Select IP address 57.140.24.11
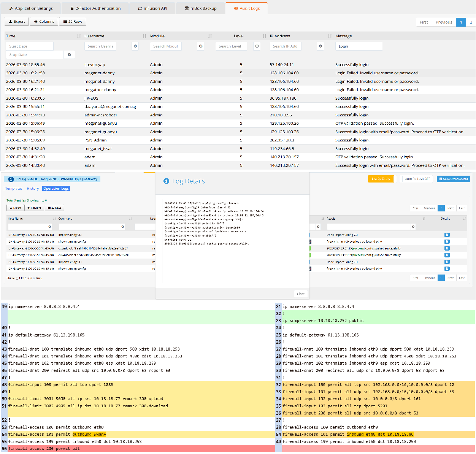This screenshot has width=476, height=454. (x=282, y=65)
